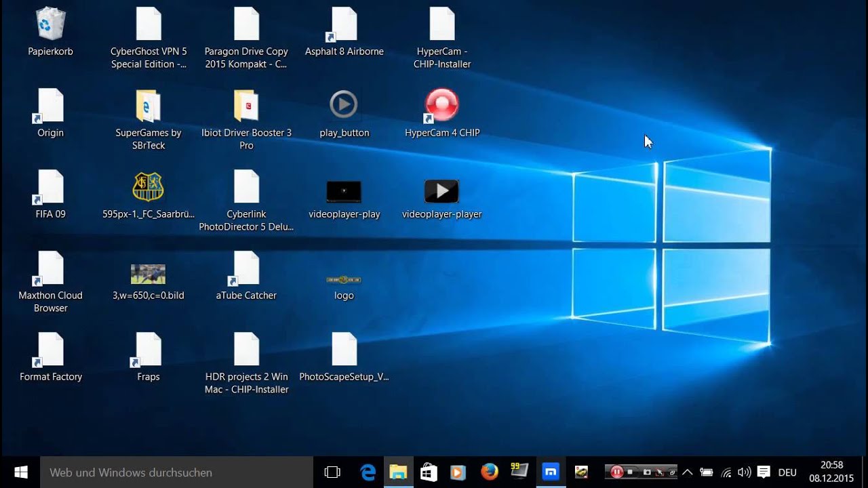Open the Windows Start menu
This screenshot has width=868, height=488.
pos(20,472)
